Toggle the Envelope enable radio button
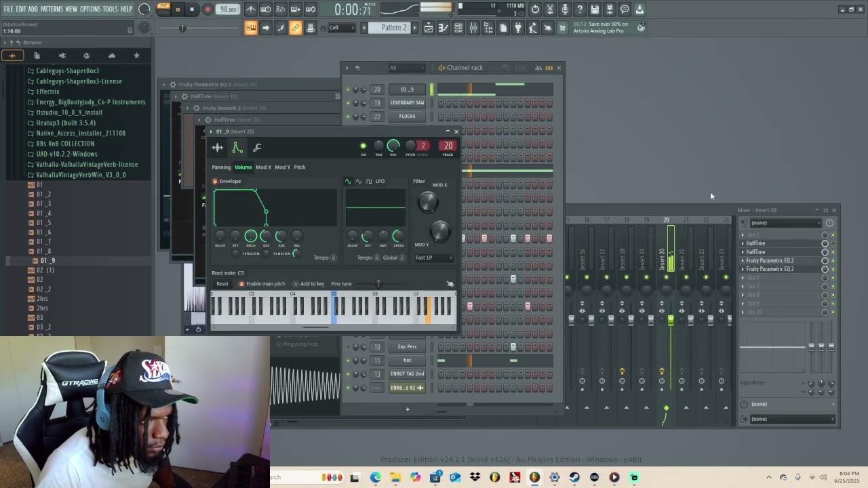Viewport: 868px width, 488px height. 215,182
